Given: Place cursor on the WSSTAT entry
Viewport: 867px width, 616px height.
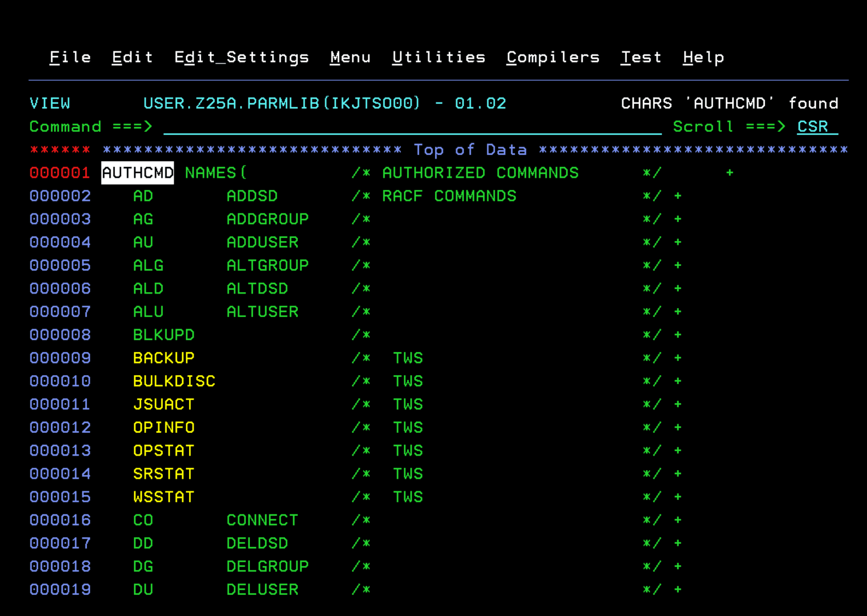Looking at the screenshot, I should click(163, 497).
